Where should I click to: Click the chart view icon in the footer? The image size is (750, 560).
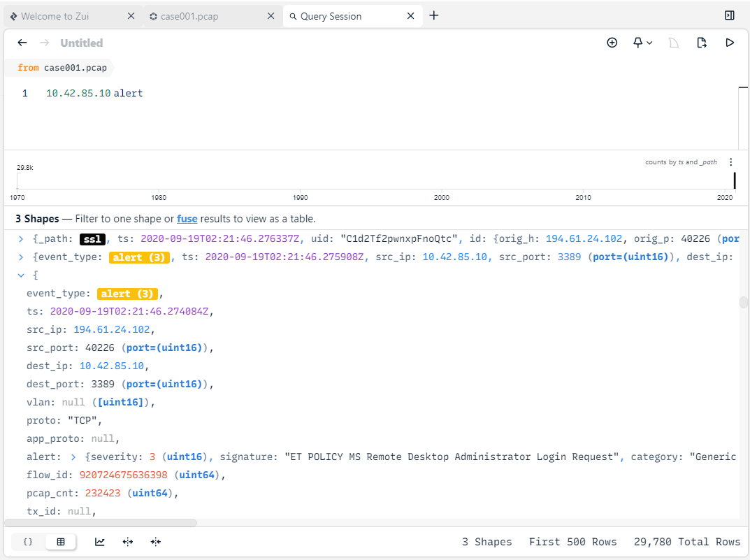[100, 542]
